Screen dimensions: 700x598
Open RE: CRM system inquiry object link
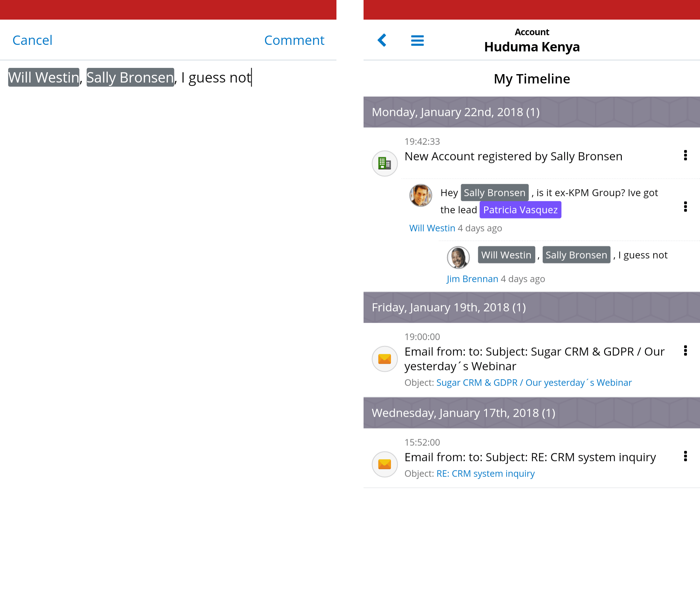click(485, 473)
